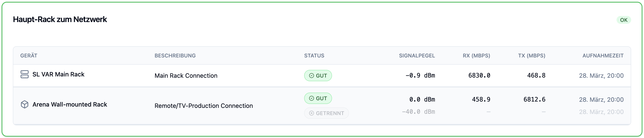Sort by the STATUS column header
The height and width of the screenshot is (138, 644).
tap(314, 56)
